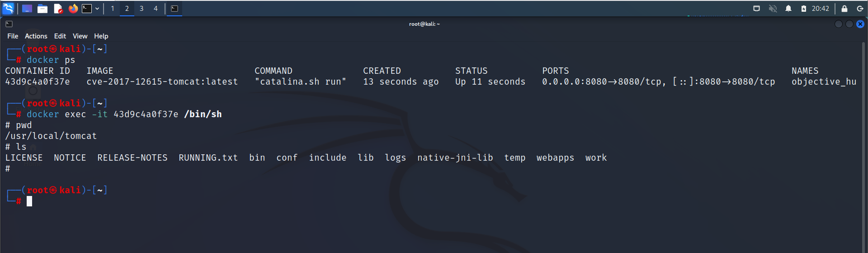Click the 'CREATED' column header
Viewport: 868px width, 253px height.
[x=382, y=71]
